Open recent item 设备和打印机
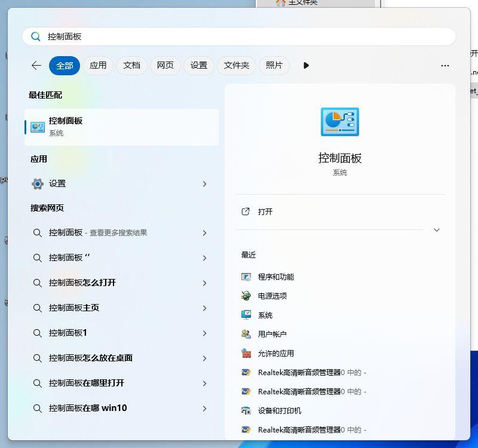Viewport: 478px width, 448px height. pos(280,410)
